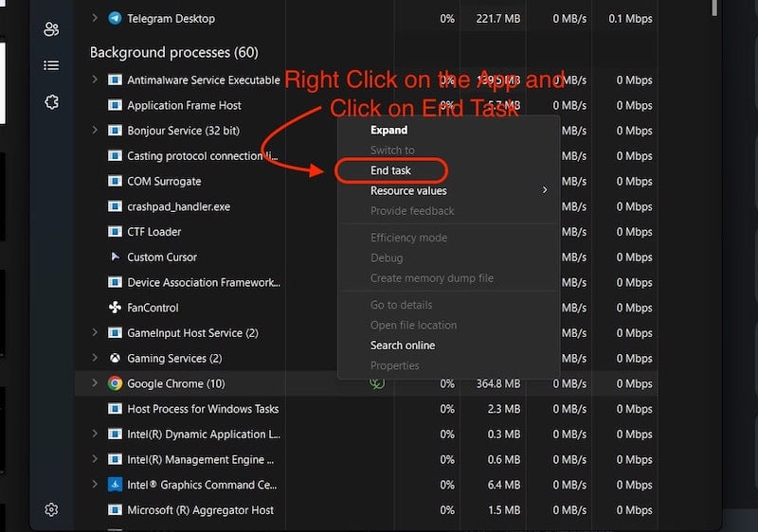
Task: Expand Intel Graphics Command Center row
Action: pos(95,485)
